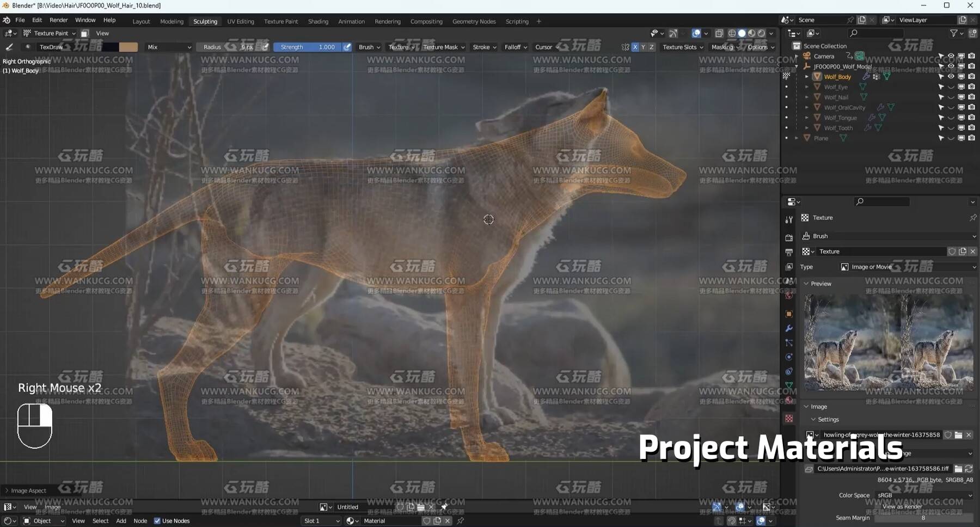
Task: Switch to the Shading workspace tab
Action: [x=318, y=21]
